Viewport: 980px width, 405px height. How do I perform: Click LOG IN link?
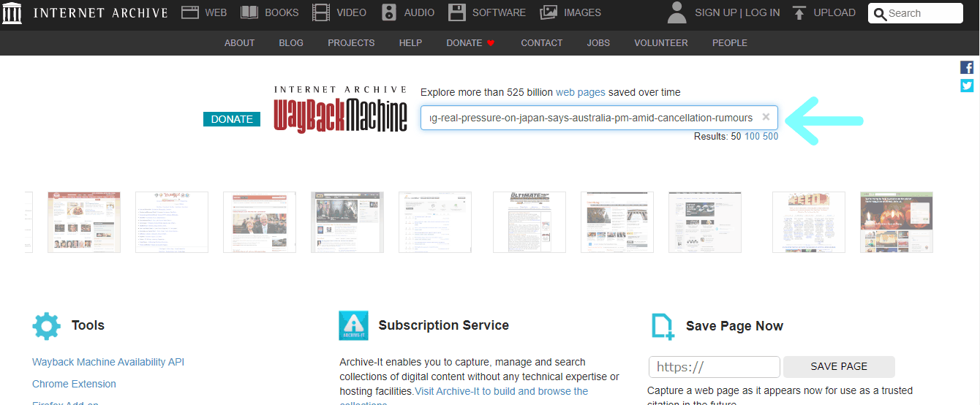(x=762, y=12)
